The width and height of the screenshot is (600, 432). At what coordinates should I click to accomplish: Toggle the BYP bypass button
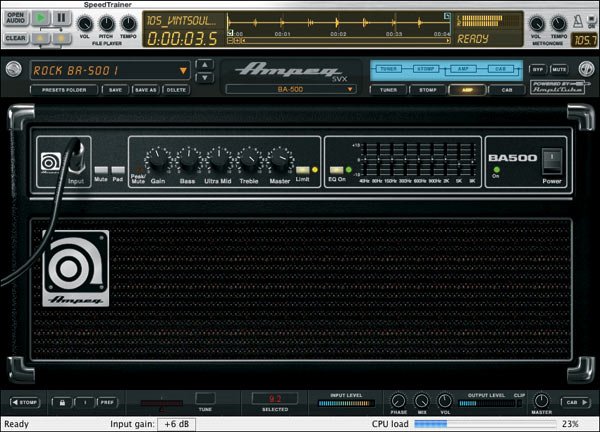point(538,70)
